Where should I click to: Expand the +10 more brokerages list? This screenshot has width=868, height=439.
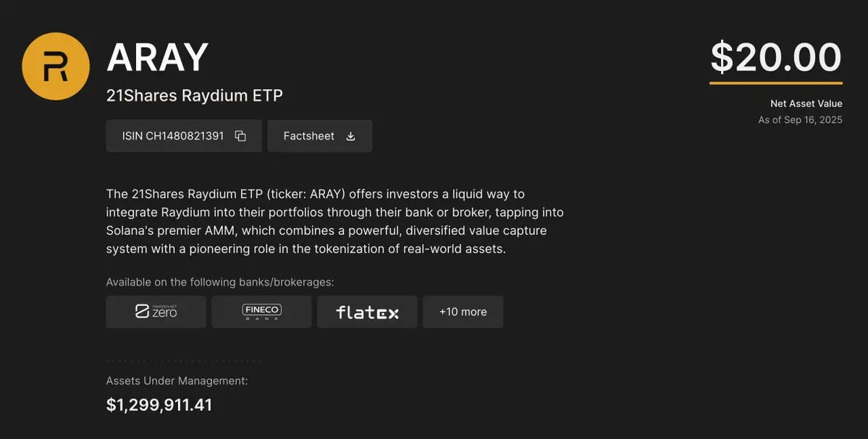[x=463, y=312]
